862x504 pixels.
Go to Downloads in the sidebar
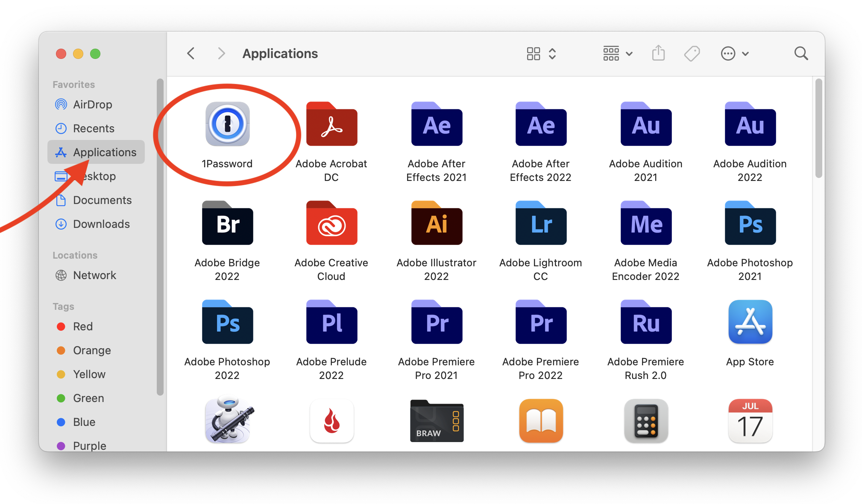point(101,224)
